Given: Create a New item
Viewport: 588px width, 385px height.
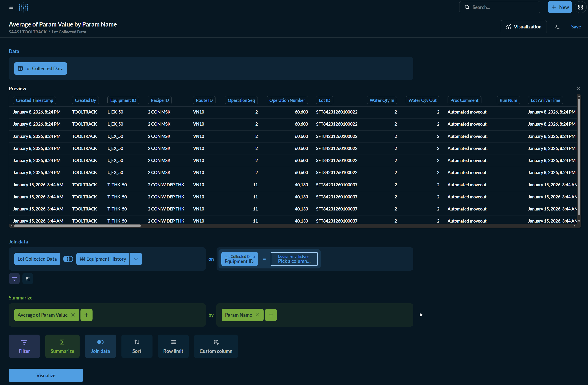Looking at the screenshot, I should click(x=560, y=7).
